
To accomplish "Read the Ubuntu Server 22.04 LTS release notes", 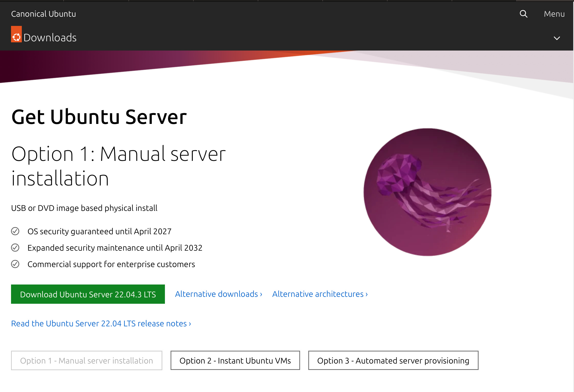I will click(101, 324).
